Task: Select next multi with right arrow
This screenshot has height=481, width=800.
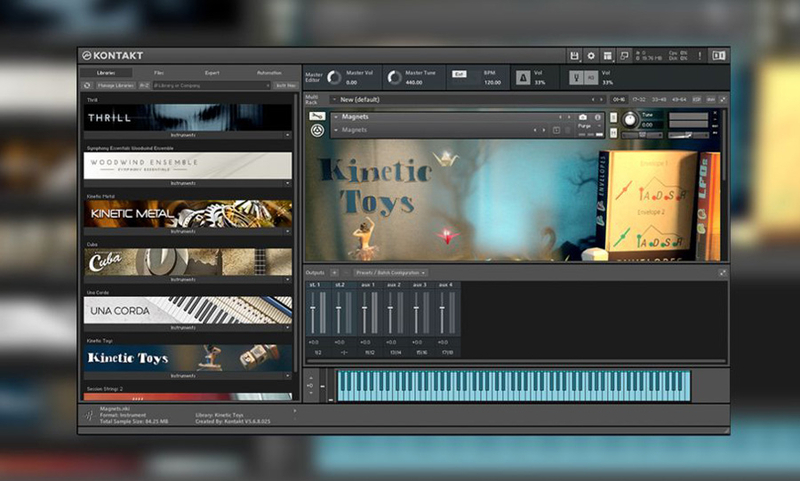Action: tap(602, 99)
